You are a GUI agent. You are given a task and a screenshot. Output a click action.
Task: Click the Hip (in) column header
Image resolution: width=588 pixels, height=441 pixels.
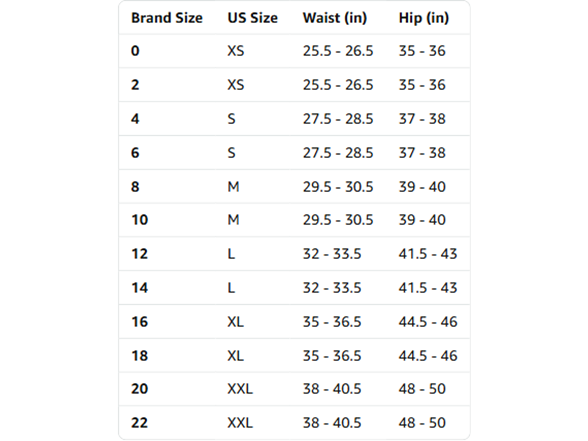click(423, 18)
